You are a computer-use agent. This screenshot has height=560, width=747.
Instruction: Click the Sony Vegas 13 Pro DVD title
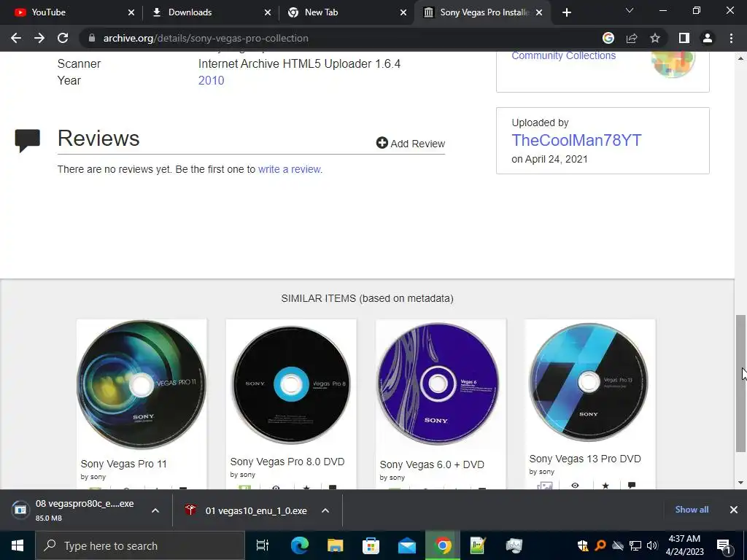pyautogui.click(x=585, y=459)
